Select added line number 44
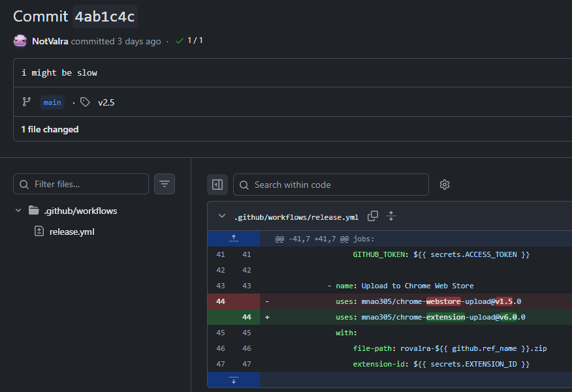The image size is (572, 392). click(x=247, y=317)
